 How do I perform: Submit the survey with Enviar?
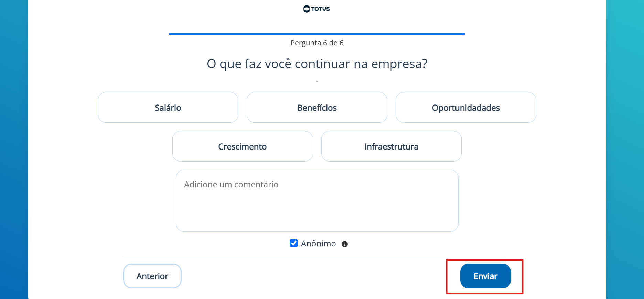point(485,276)
